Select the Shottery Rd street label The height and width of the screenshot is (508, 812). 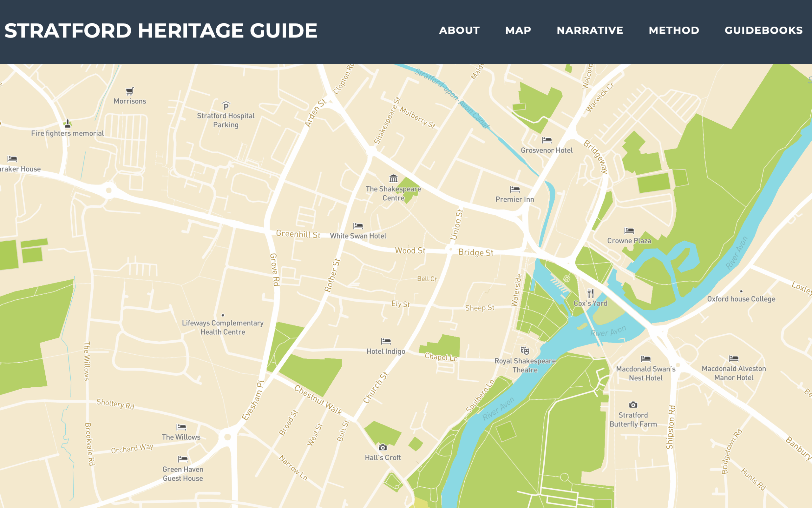click(115, 404)
